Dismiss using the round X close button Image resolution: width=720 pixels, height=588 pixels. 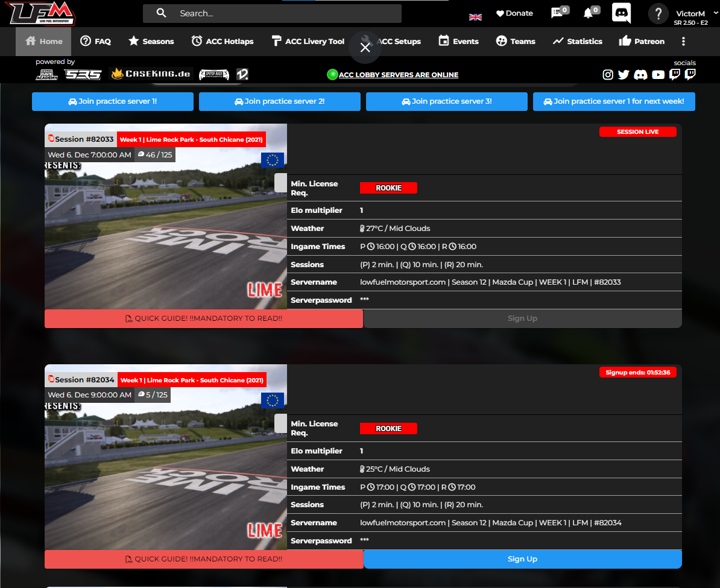(x=365, y=47)
